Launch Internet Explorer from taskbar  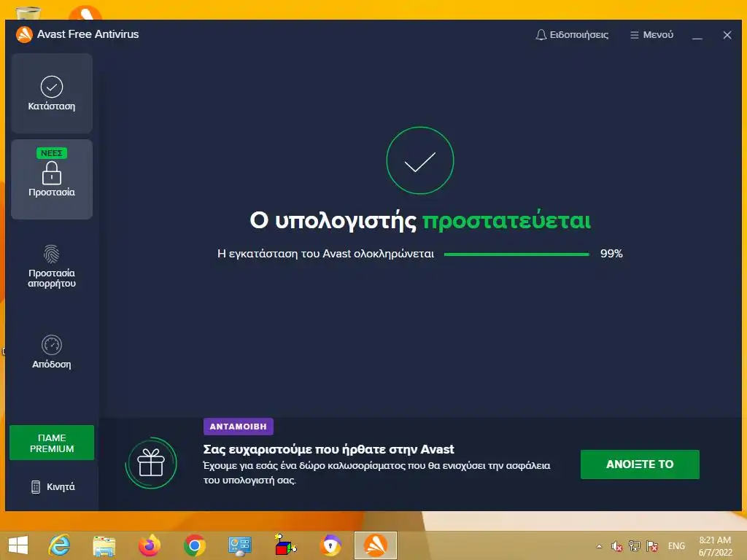[60, 545]
